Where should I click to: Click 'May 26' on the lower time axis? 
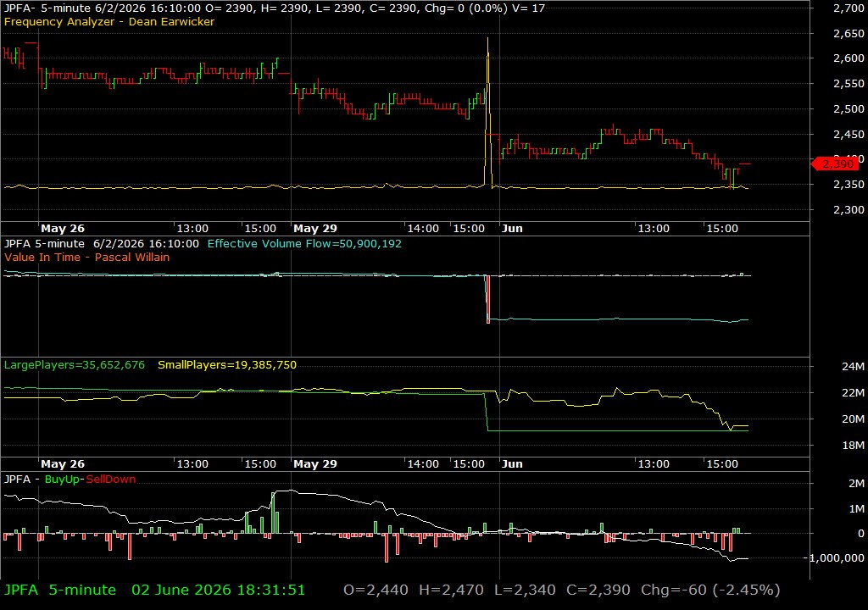pyautogui.click(x=63, y=464)
